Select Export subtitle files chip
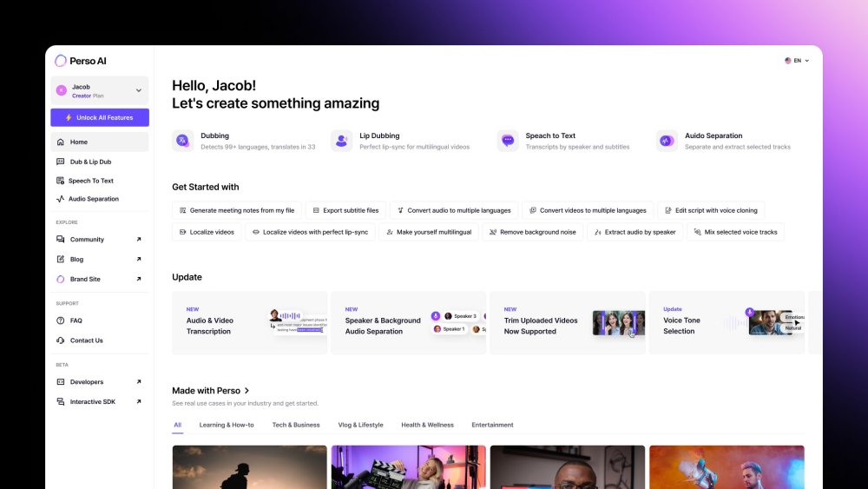Image resolution: width=868 pixels, height=489 pixels. 346,210
